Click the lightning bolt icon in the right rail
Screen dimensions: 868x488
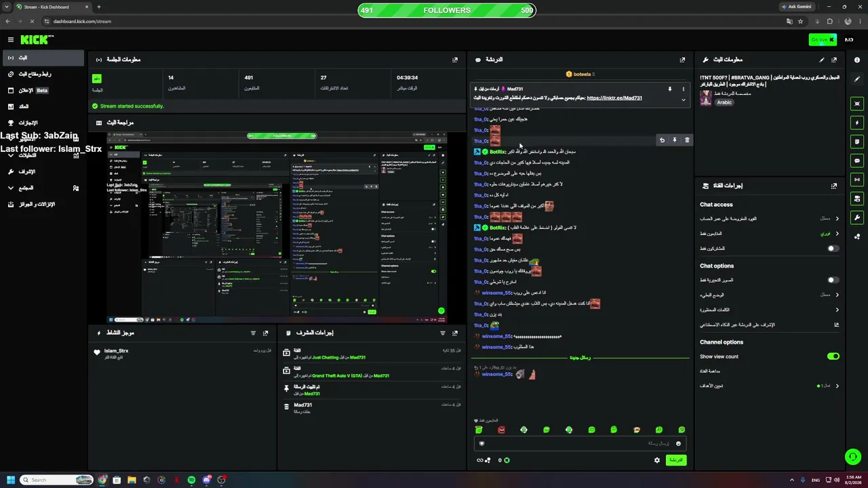click(x=857, y=123)
